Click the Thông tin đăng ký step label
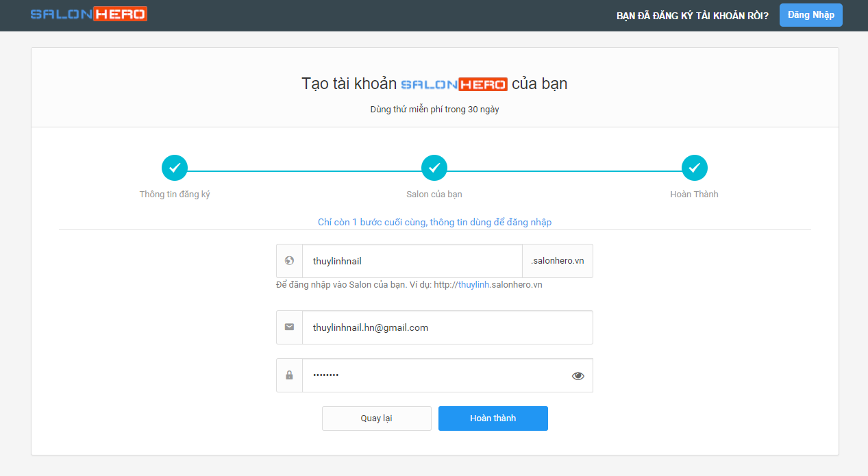The height and width of the screenshot is (476, 868). pyautogui.click(x=175, y=195)
